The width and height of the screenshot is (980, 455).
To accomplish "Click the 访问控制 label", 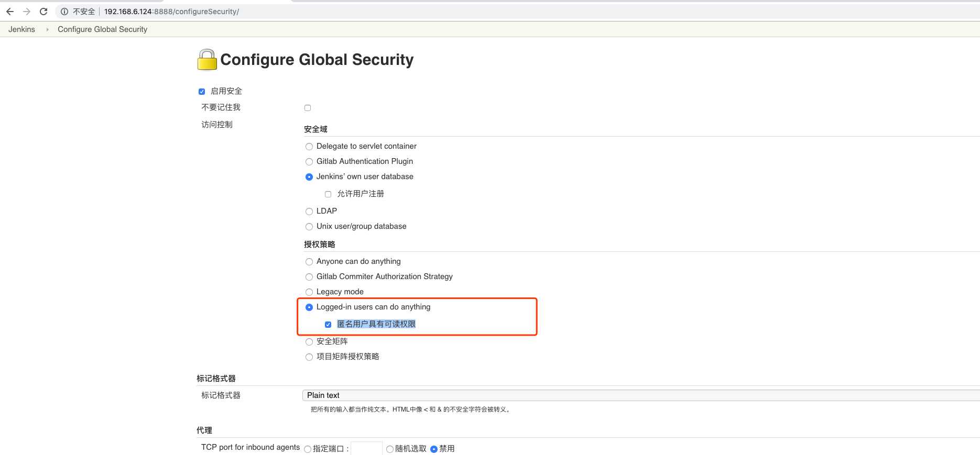I will tap(217, 125).
